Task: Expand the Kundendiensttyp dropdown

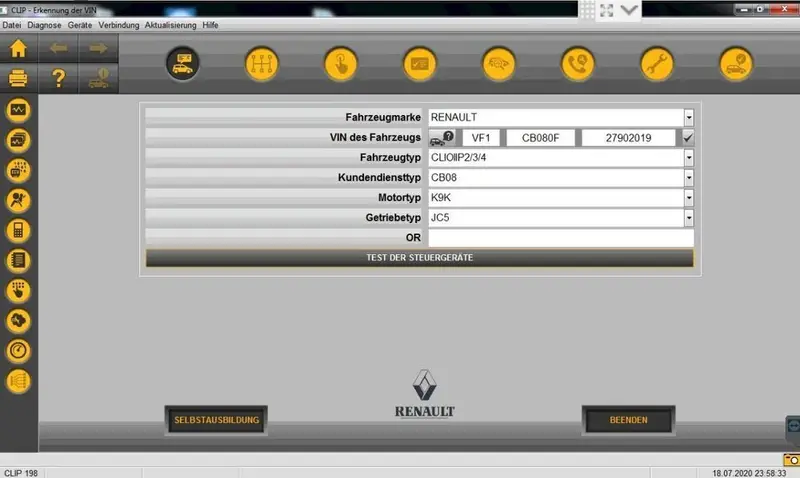Action: [x=689, y=178]
